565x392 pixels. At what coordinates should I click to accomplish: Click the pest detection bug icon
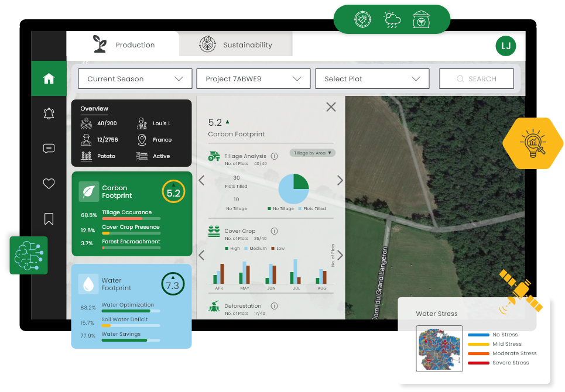[x=362, y=19]
